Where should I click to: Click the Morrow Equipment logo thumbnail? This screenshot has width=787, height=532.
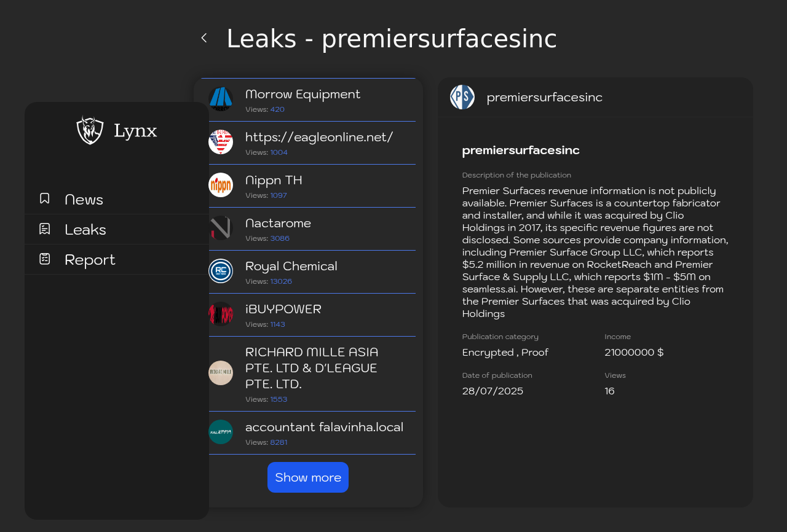(x=221, y=99)
